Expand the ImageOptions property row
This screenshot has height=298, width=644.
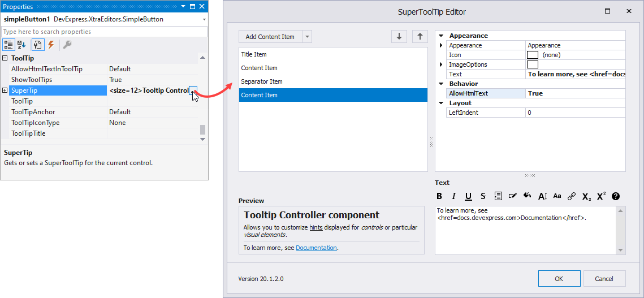pyautogui.click(x=441, y=64)
